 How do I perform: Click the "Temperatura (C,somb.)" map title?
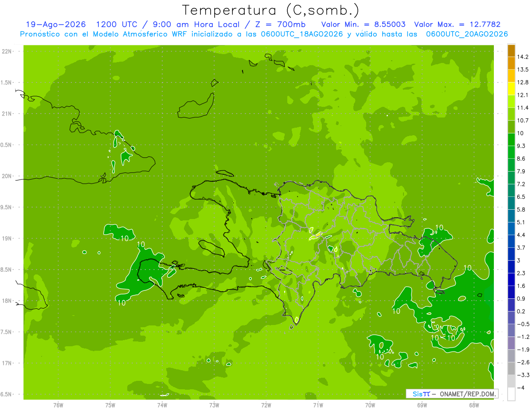click(270, 10)
